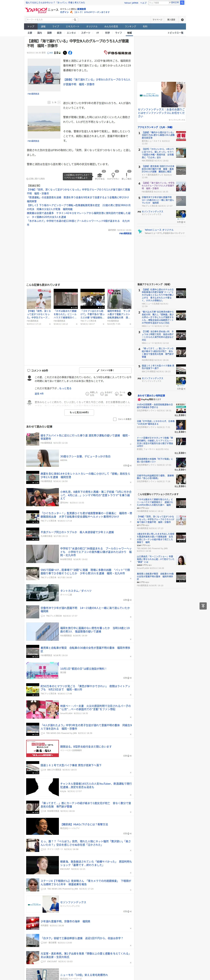Click the もっと見る(40件) button
210x980 pixels.
[79, 412]
